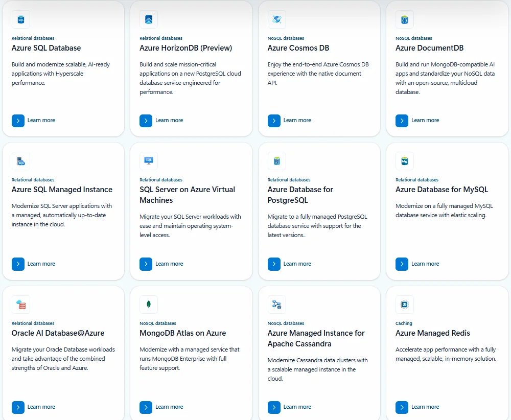Click the in-memory solution description under Redis
This screenshot has width=511, height=420.
[x=446, y=354]
